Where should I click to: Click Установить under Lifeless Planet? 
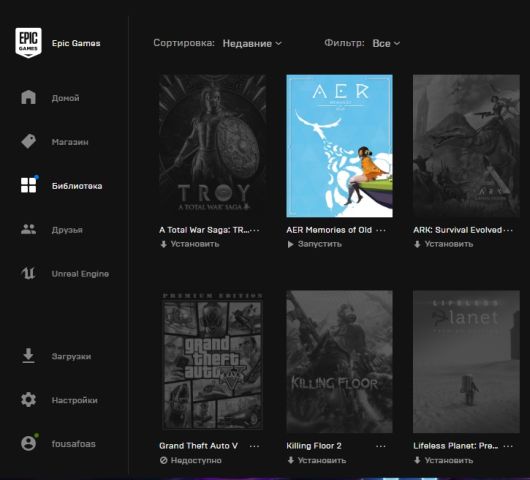443,460
